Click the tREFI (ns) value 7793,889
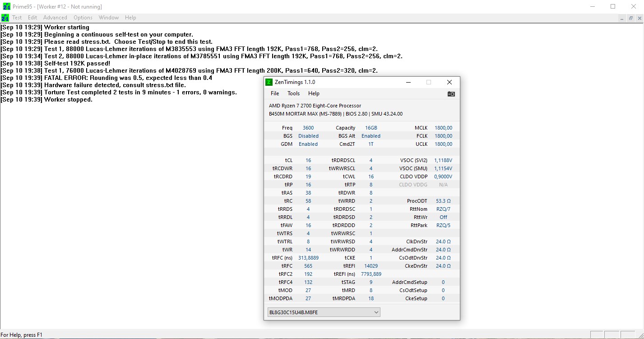The image size is (644, 339). (371, 274)
